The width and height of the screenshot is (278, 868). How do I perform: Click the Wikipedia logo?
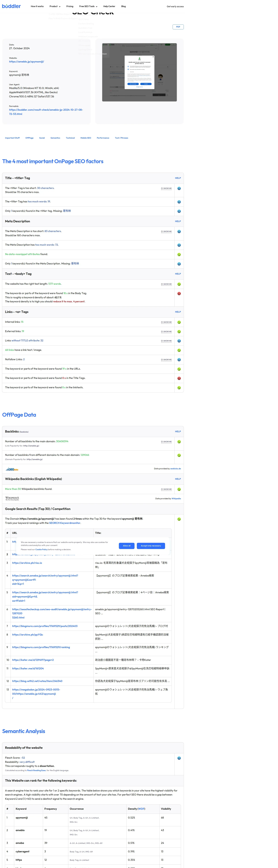[12, 498]
